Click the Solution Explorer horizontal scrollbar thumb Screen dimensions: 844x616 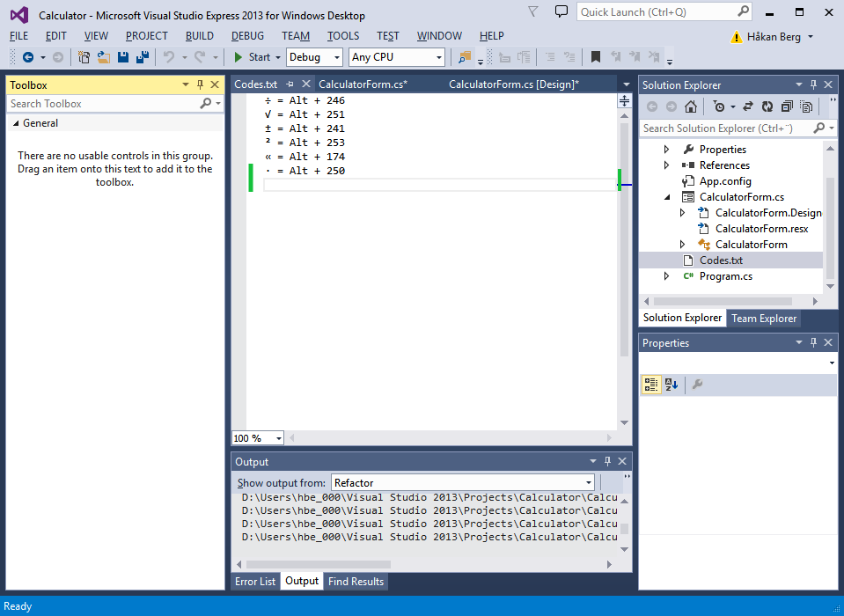[x=723, y=301]
